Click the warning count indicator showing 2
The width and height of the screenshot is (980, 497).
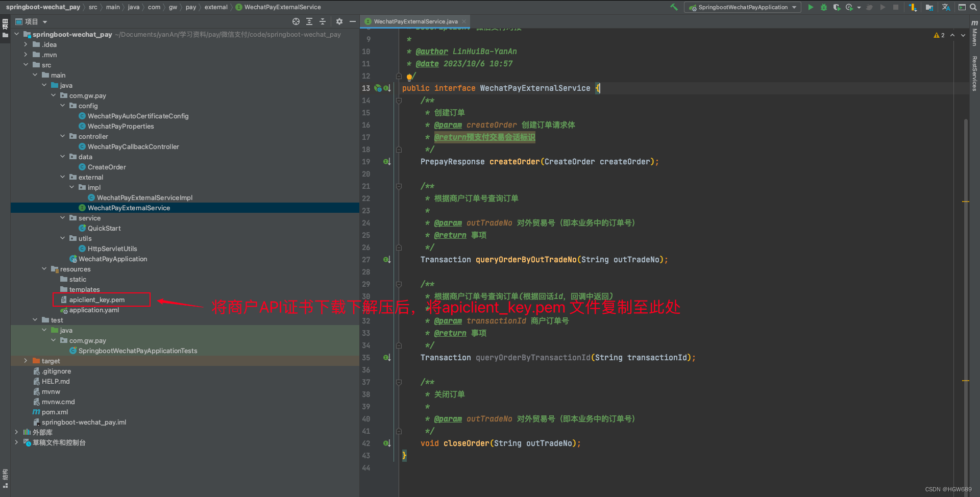[x=939, y=35]
